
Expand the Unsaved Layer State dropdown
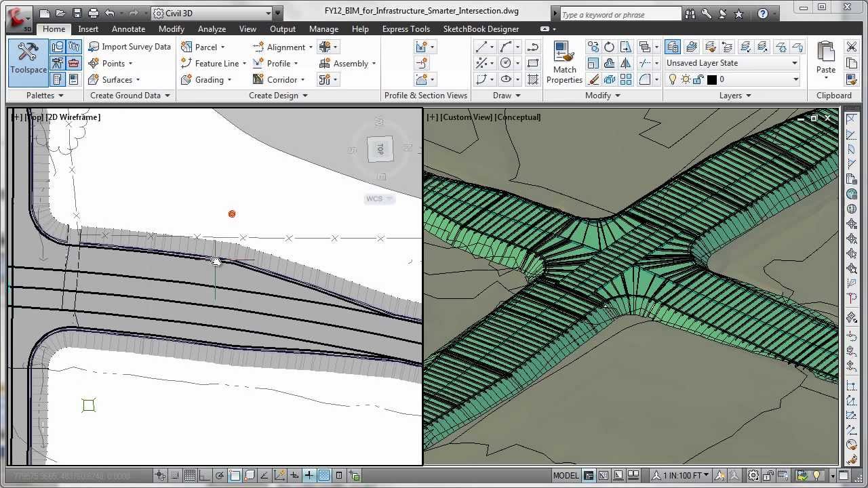(794, 63)
